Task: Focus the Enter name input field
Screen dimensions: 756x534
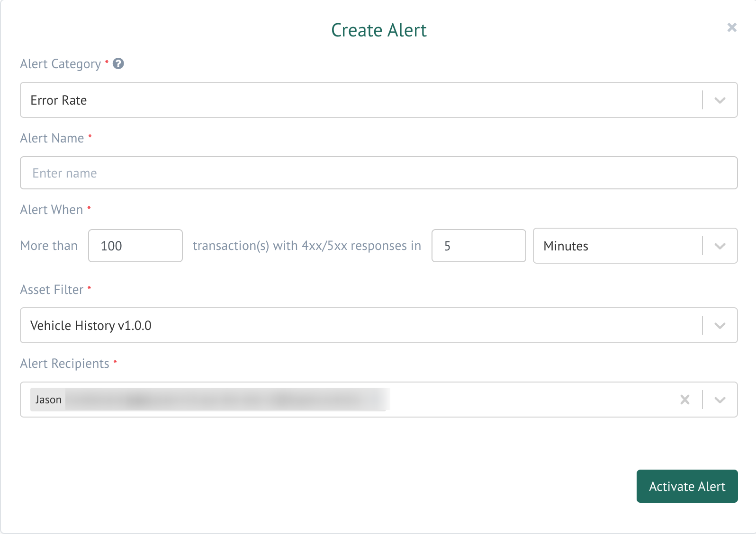Action: tap(378, 173)
